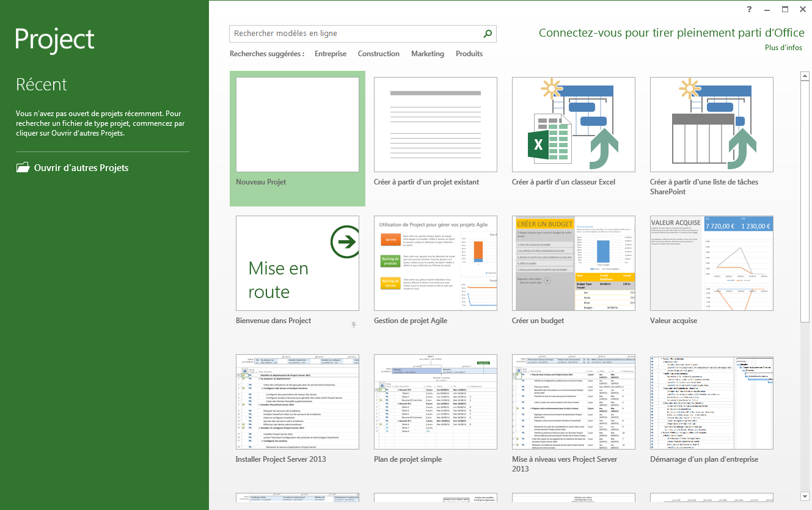
Task: Click Connectez-vous pour tirer pleinement parti d'Office
Action: 671,33
